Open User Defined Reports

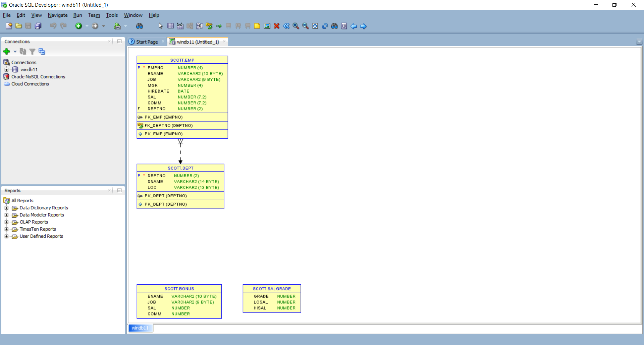point(41,236)
